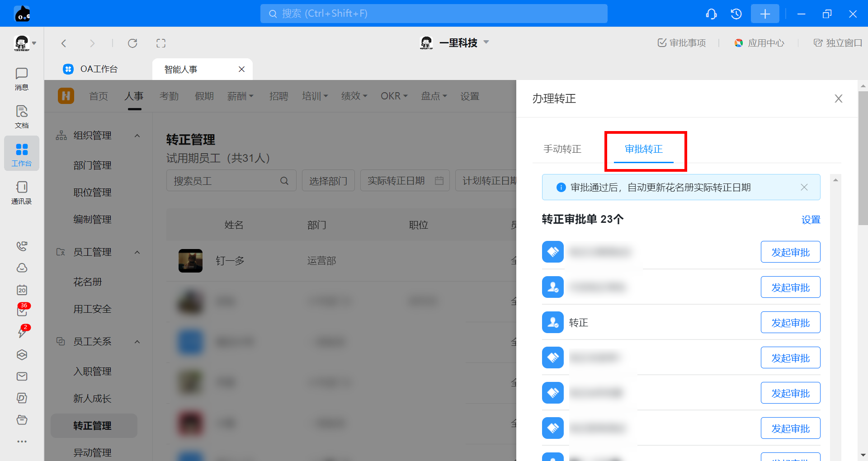The height and width of the screenshot is (461, 868).
Task: Click the headset support icon
Action: [711, 14]
